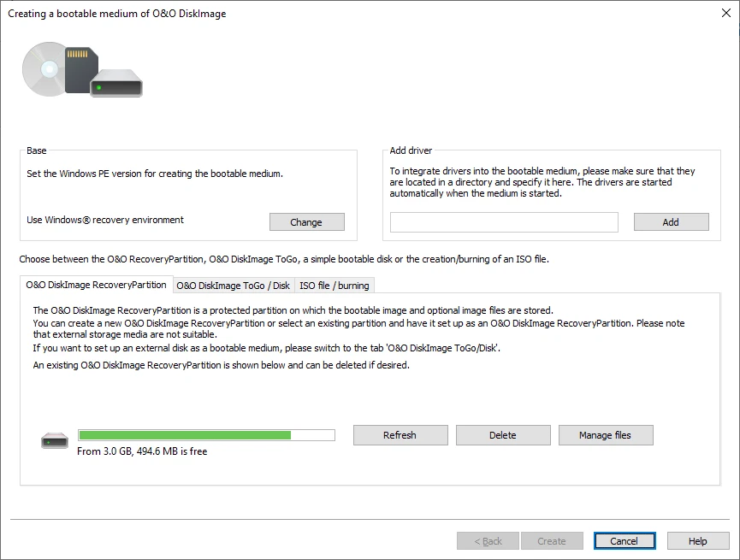Click the drive icon beside the partition capacity bar
The image size is (740, 560).
click(54, 439)
